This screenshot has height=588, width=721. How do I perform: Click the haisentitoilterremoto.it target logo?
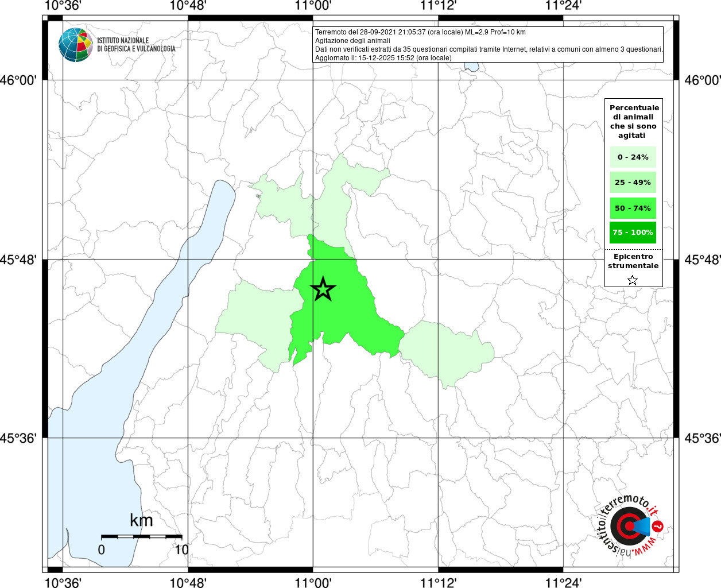point(632,526)
